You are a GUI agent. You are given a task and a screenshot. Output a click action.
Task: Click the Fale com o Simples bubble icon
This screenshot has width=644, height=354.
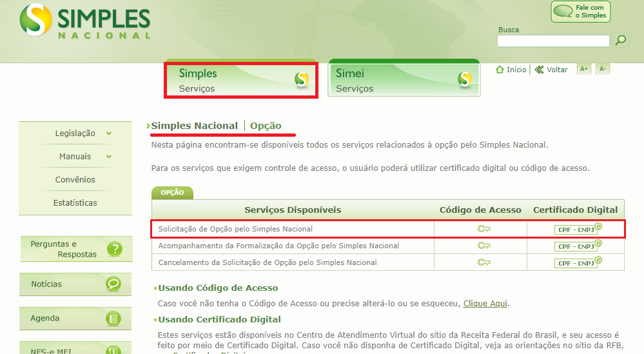(x=563, y=11)
